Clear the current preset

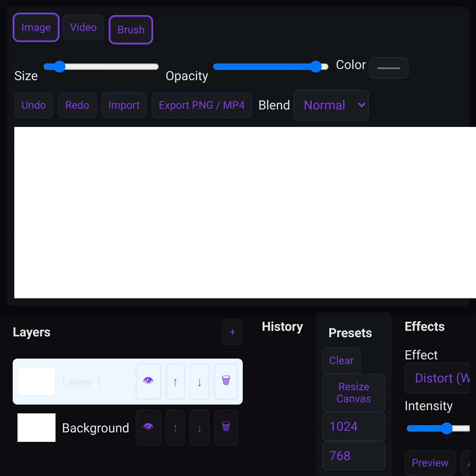click(341, 360)
